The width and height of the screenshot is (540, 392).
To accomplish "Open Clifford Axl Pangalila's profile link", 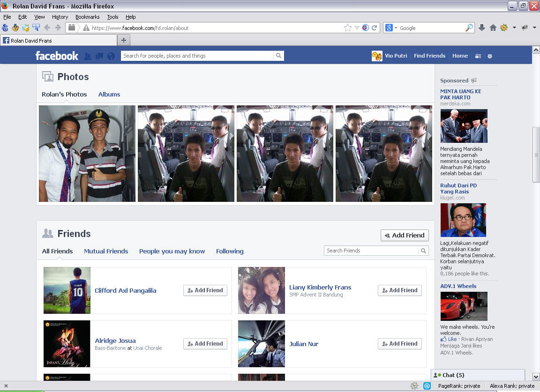I will coord(125,290).
